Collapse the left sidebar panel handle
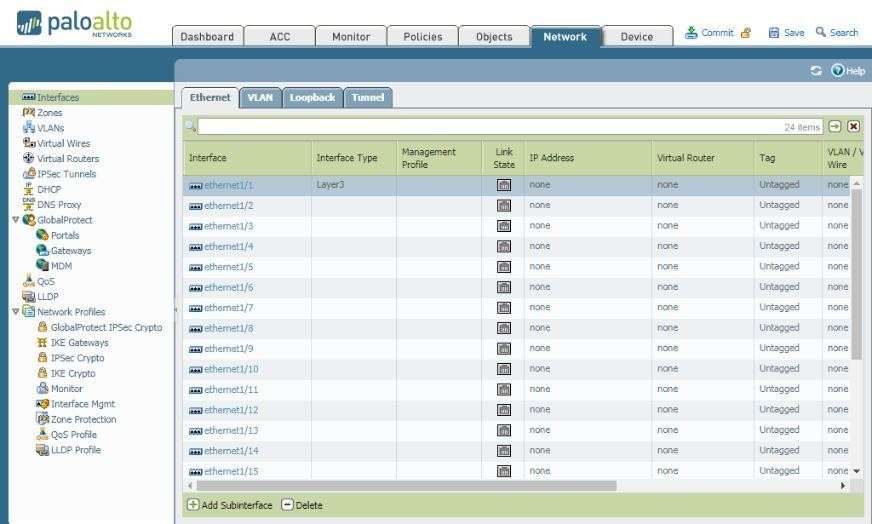 click(177, 310)
